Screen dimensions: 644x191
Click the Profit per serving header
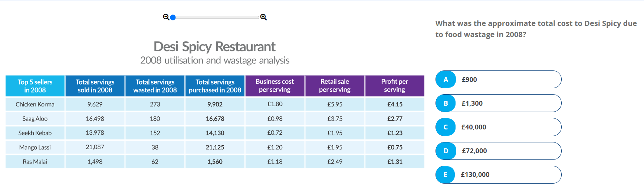pos(394,86)
